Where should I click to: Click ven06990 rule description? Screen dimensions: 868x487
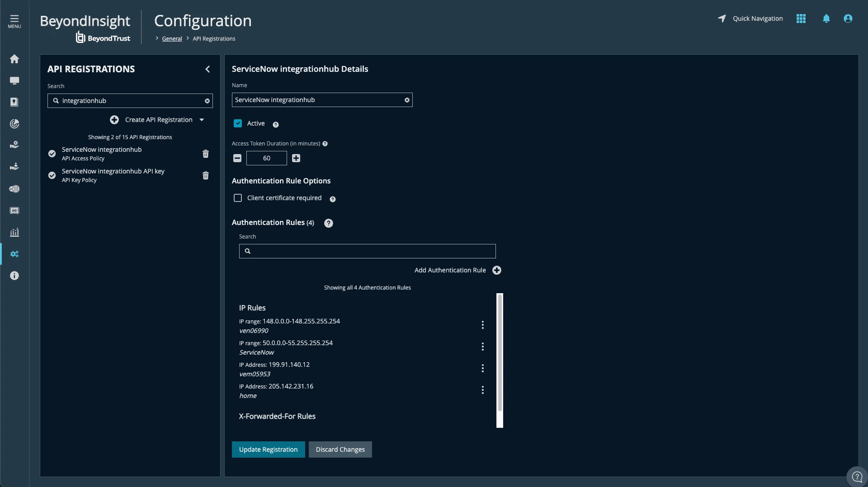click(254, 331)
